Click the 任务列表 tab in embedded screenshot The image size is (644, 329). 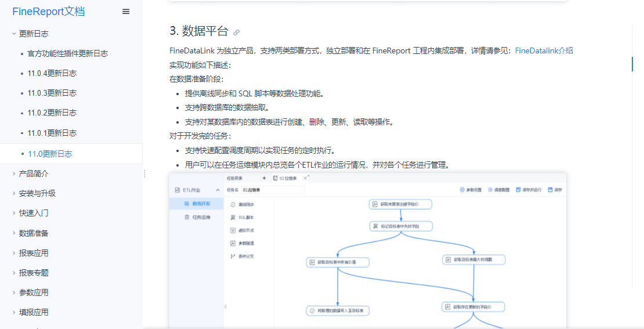[234, 178]
